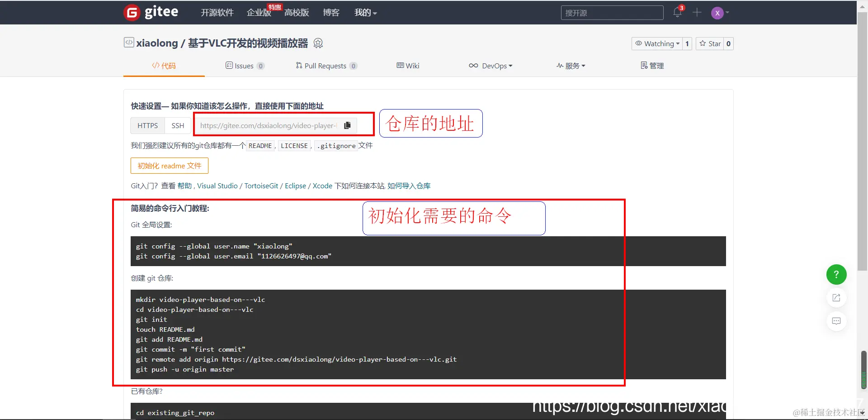The image size is (868, 420).
Task: Click 初始化 readme 文件 button
Action: tap(170, 166)
